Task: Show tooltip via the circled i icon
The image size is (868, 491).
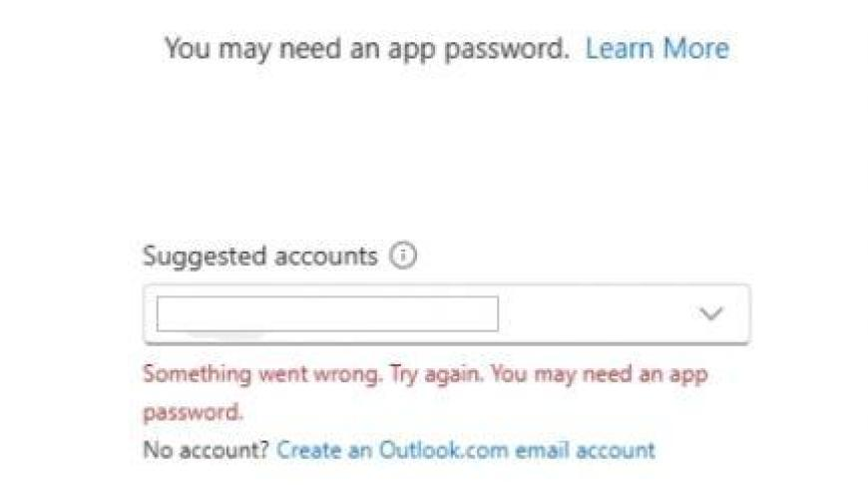Action: [402, 255]
